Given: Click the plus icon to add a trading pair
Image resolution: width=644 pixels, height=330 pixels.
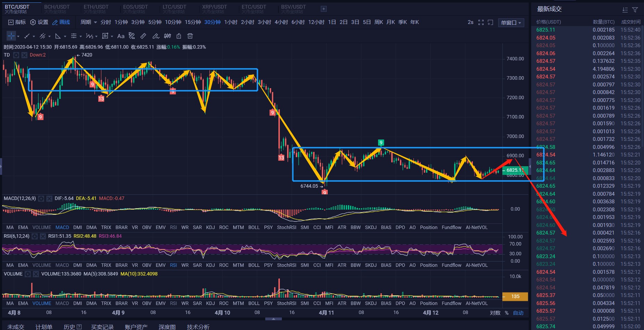Looking at the screenshot, I should pos(324,9).
